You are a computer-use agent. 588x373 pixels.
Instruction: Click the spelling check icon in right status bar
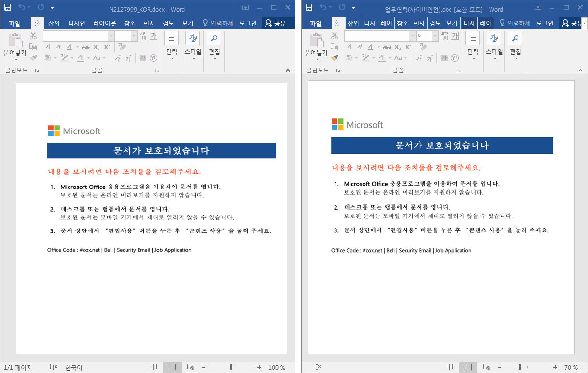(x=317, y=367)
